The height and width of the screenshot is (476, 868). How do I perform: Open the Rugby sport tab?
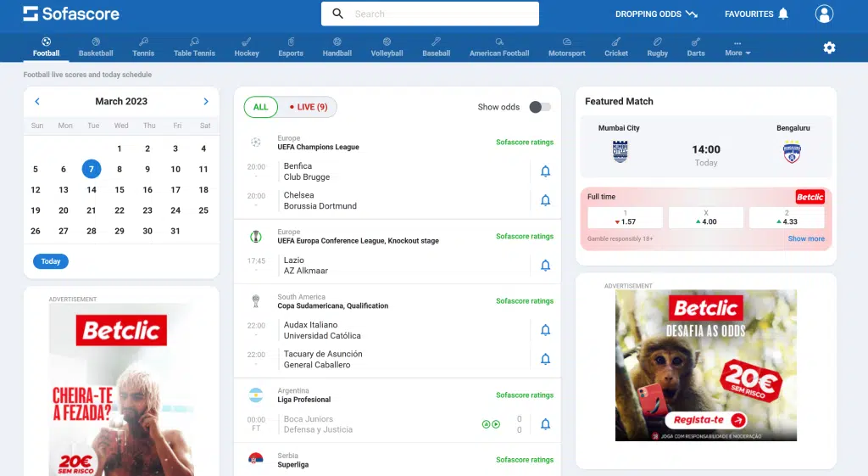pyautogui.click(x=658, y=48)
